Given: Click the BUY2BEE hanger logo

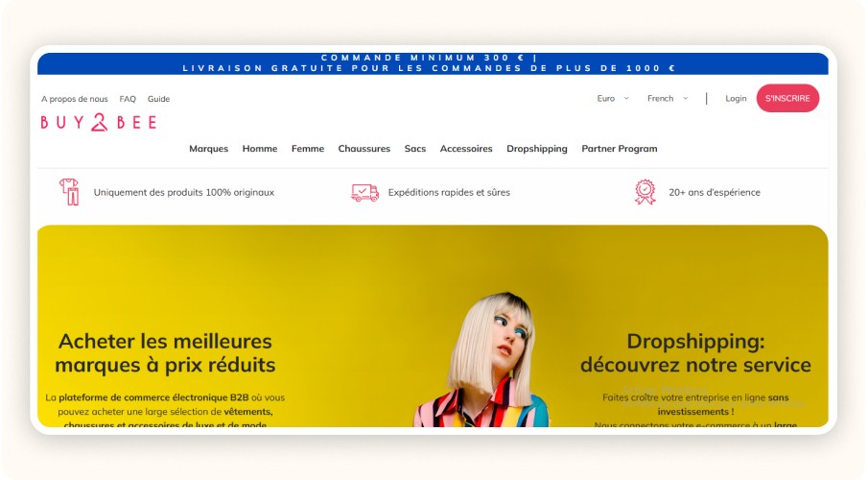Looking at the screenshot, I should pos(99,122).
